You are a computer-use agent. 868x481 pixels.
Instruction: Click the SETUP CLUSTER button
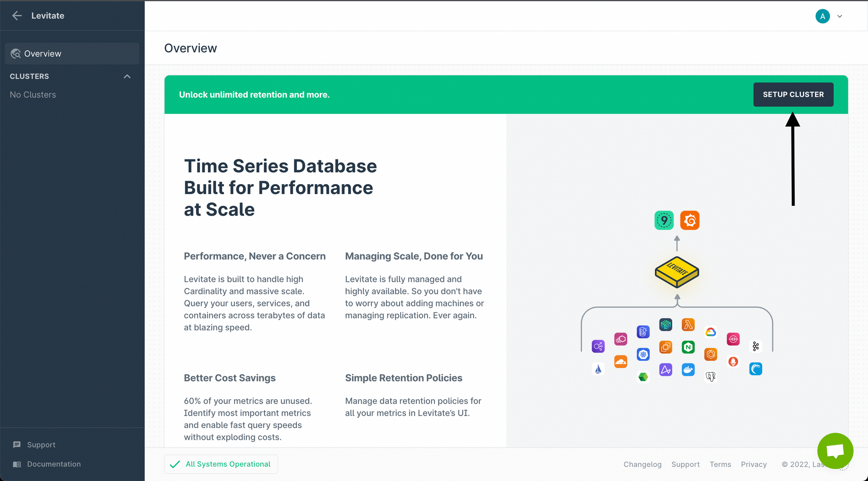pyautogui.click(x=793, y=95)
